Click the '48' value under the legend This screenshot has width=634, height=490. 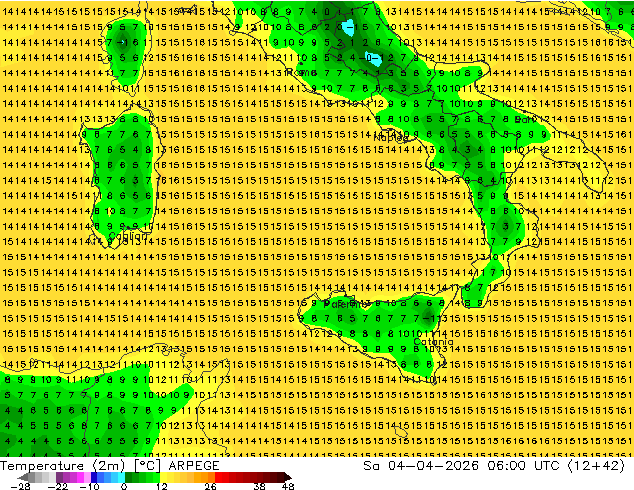point(288,486)
